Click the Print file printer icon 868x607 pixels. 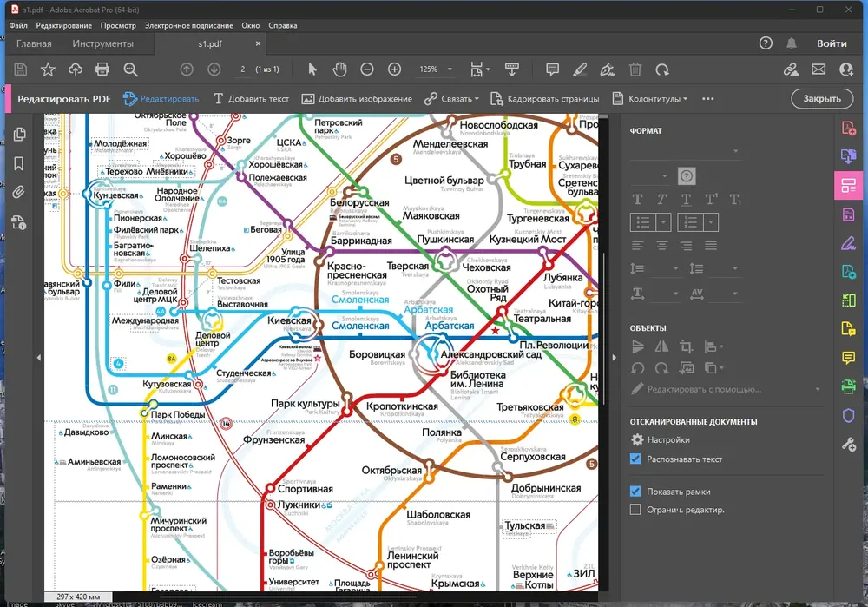click(x=102, y=69)
